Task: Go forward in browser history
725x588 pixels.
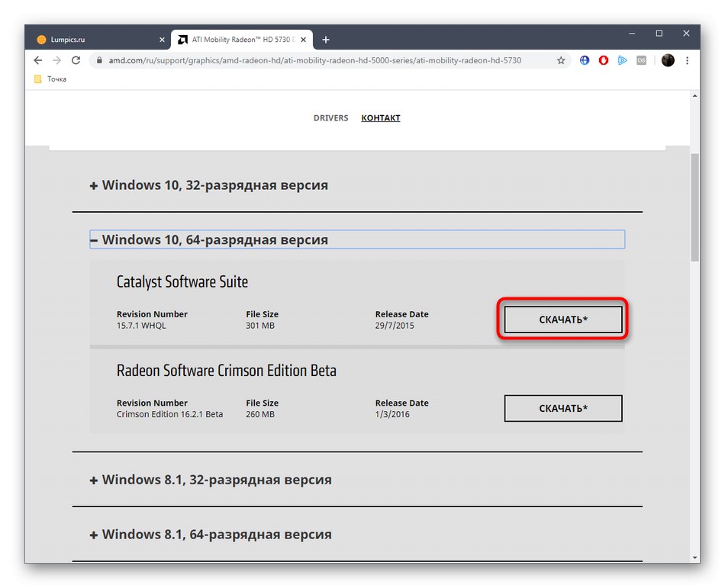Action: coord(57,60)
